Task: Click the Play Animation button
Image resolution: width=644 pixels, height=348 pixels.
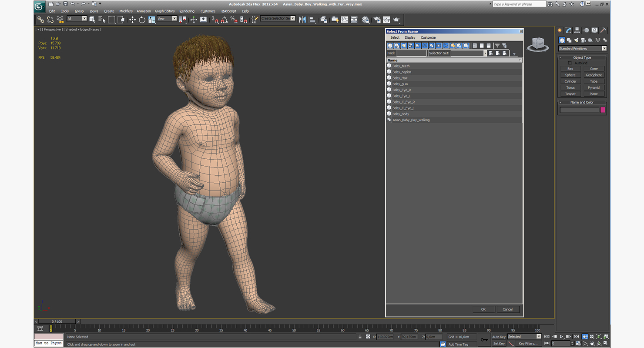Action: pos(561,337)
